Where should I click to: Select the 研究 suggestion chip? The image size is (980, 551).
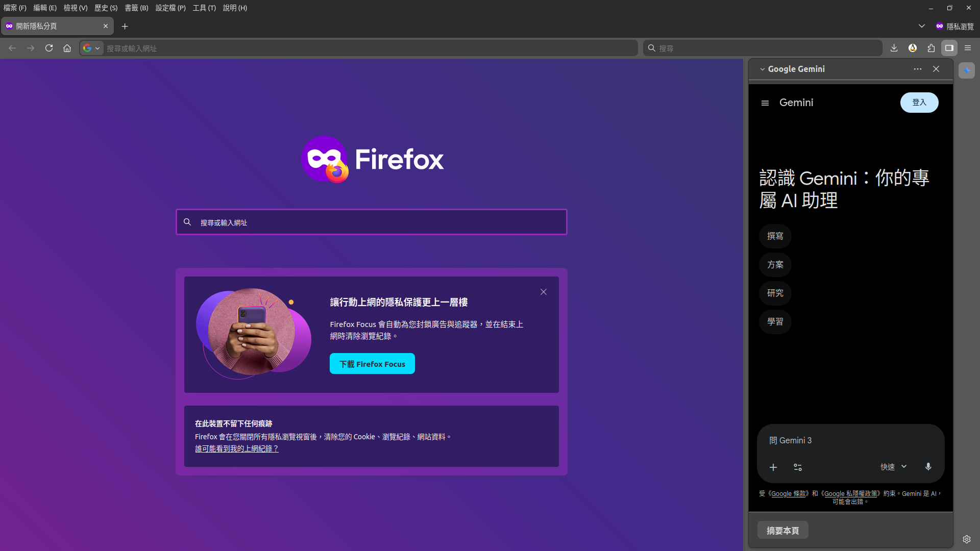point(775,293)
